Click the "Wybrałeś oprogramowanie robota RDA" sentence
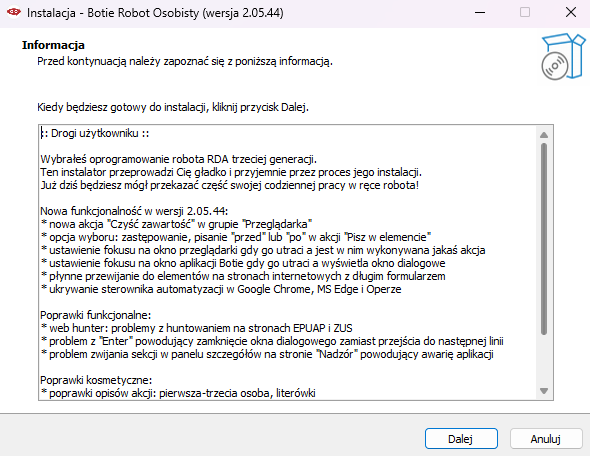590x456 pixels. 178,159
